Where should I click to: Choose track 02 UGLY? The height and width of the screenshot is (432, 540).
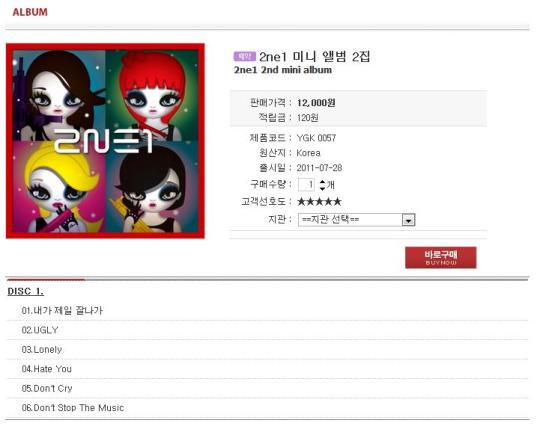point(40,330)
